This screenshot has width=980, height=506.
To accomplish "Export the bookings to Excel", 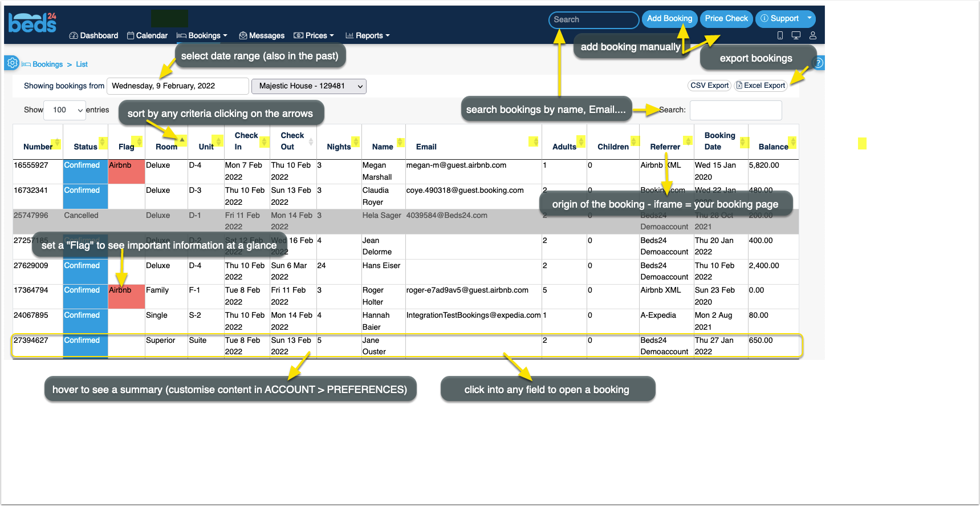I will click(x=761, y=86).
